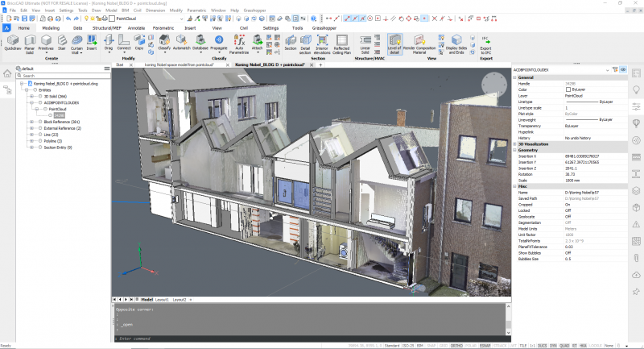Toggle DYN input in status bar

click(553, 346)
